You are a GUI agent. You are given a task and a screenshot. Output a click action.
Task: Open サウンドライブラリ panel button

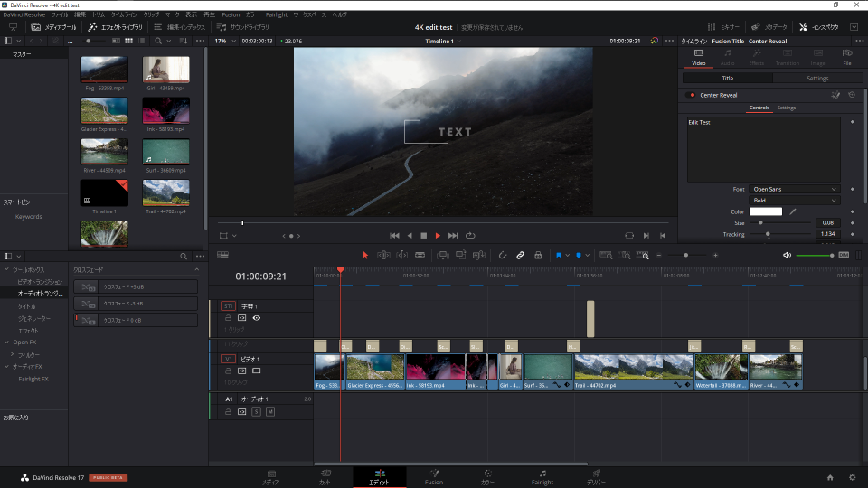pos(243,27)
